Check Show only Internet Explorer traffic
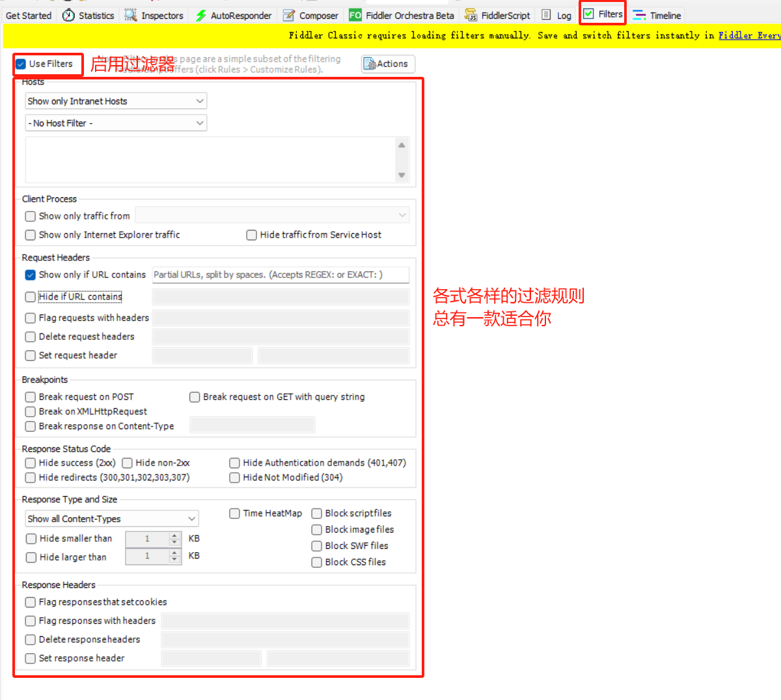Image resolution: width=781 pixels, height=700 pixels. coord(31,235)
